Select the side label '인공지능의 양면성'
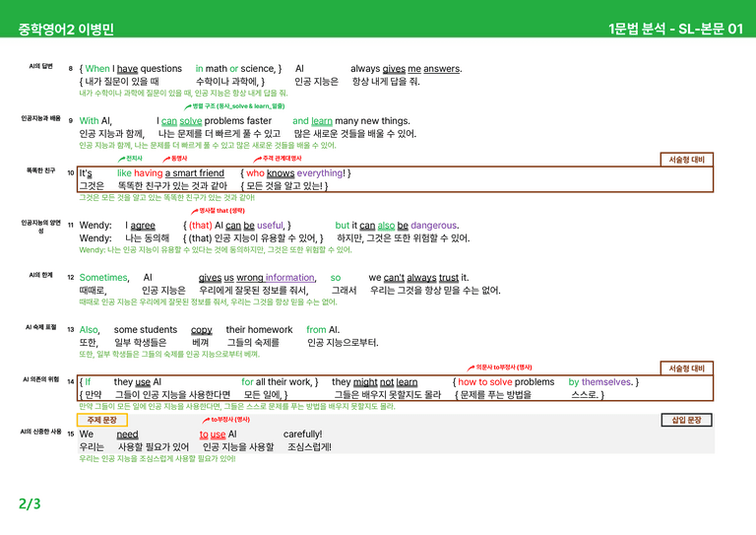Image resolution: width=756 pixels, height=535 pixels. (41, 227)
